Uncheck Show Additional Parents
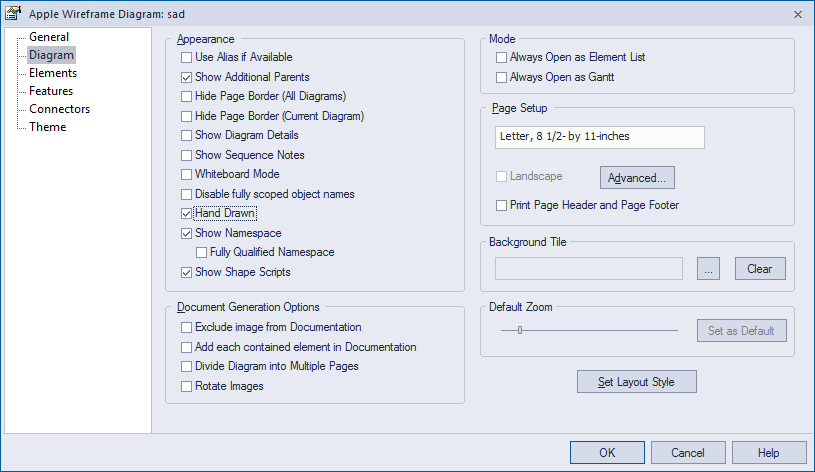This screenshot has width=815, height=472. pos(187,77)
